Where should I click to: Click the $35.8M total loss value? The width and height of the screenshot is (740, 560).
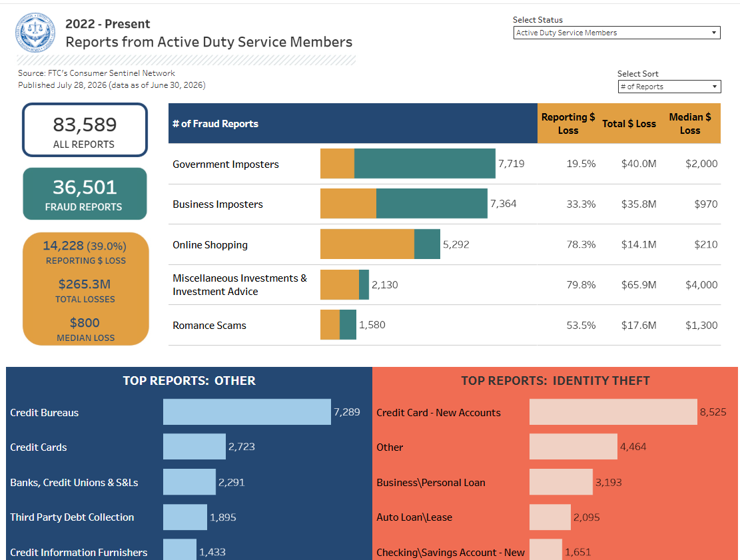[639, 204]
